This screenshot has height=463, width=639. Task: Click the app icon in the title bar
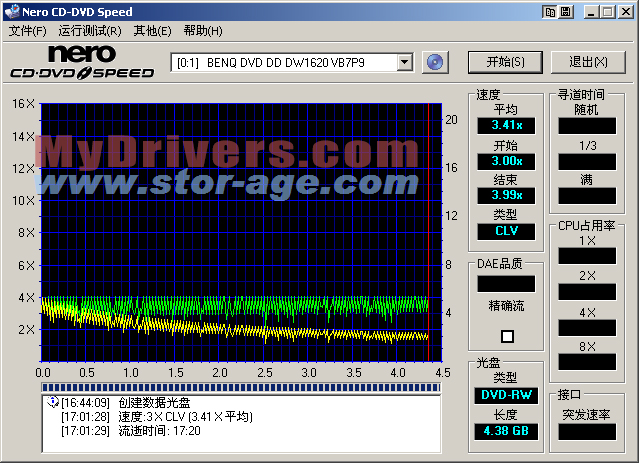coord(11,10)
